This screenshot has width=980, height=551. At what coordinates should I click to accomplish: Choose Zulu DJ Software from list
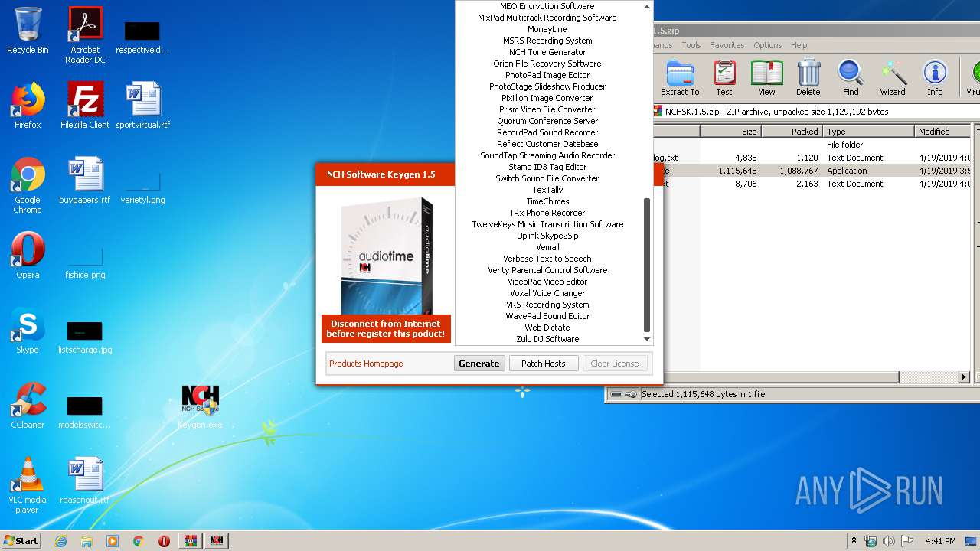(x=547, y=339)
